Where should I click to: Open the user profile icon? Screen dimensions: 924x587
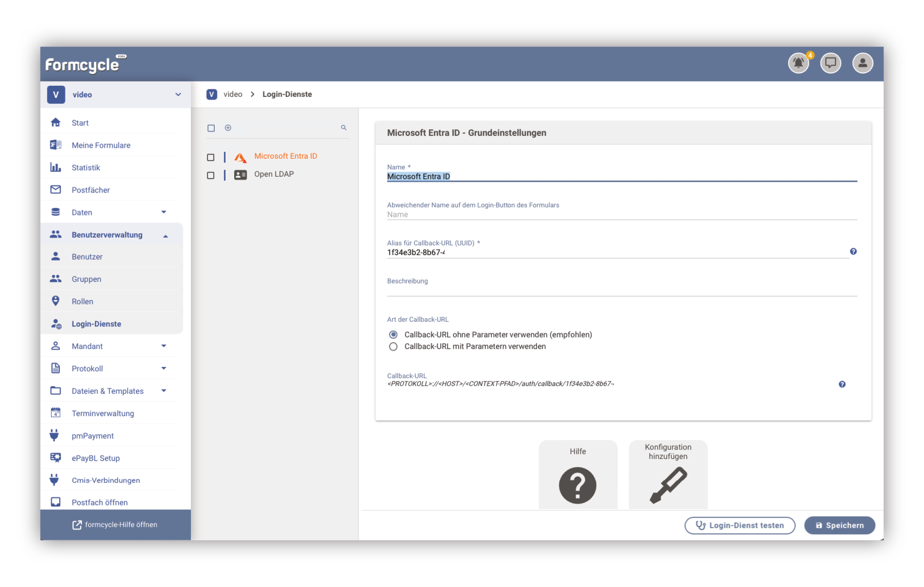pos(862,63)
